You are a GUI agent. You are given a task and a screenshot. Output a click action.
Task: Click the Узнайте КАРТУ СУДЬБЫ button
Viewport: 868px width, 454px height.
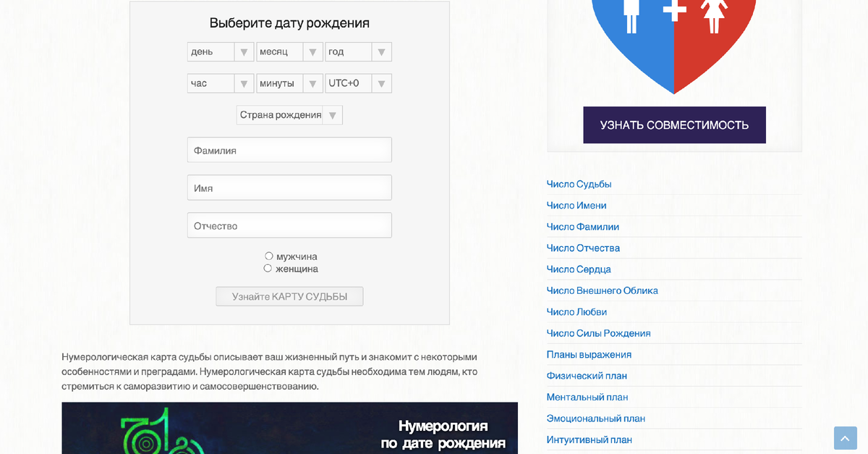289,297
